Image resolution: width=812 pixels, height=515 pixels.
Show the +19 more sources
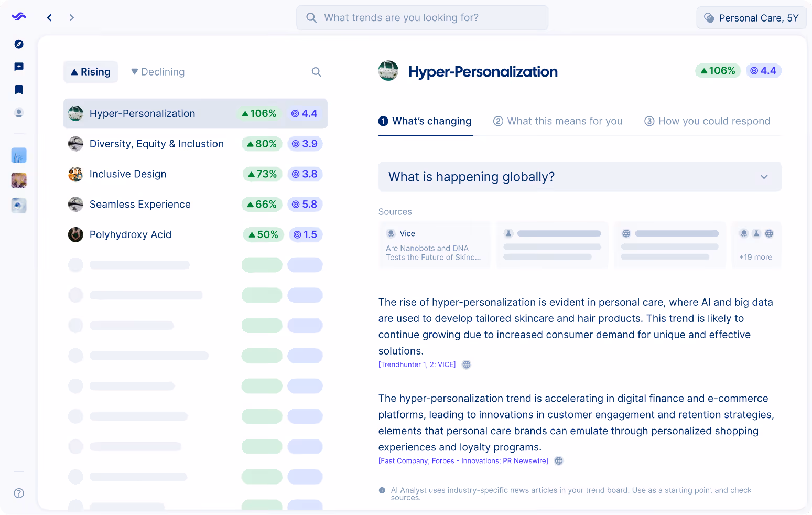[x=756, y=245]
